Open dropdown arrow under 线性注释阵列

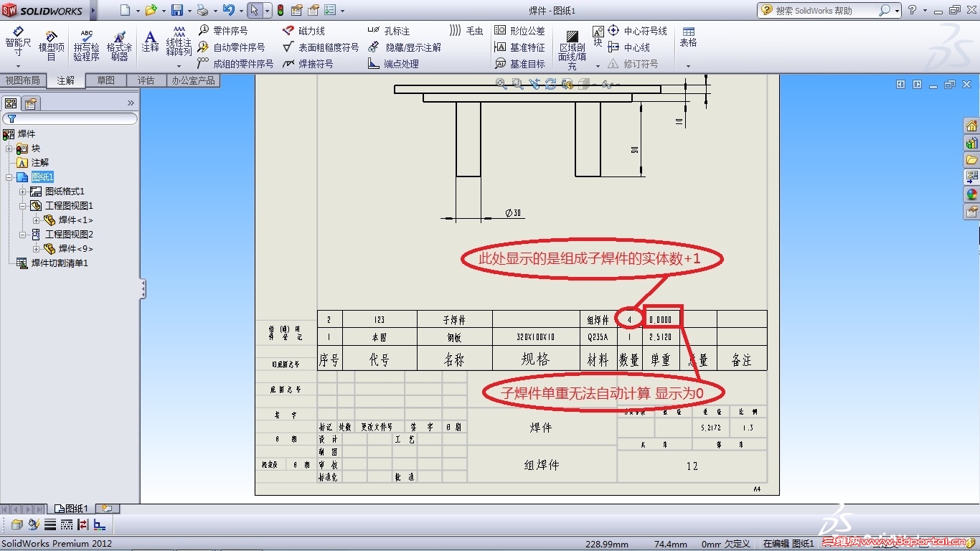click(x=179, y=66)
